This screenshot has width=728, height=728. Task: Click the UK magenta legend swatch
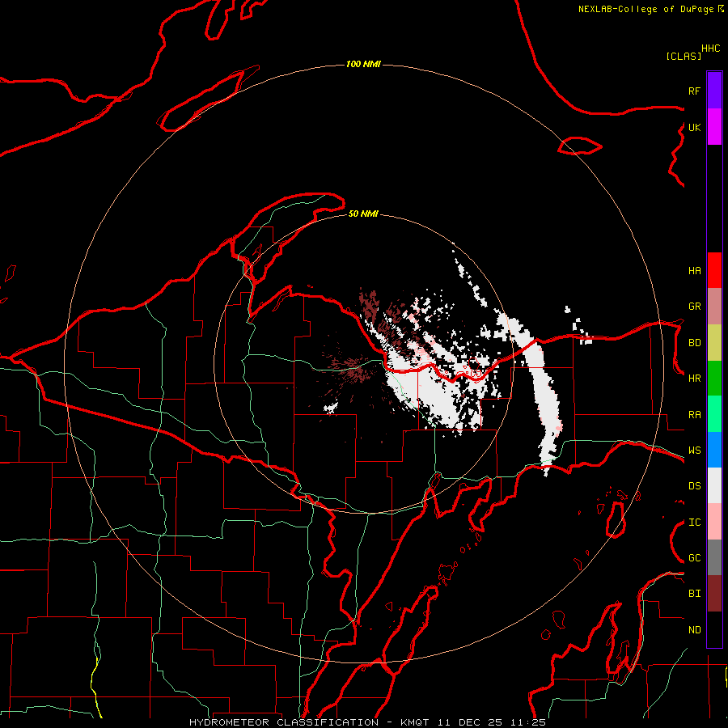point(714,127)
